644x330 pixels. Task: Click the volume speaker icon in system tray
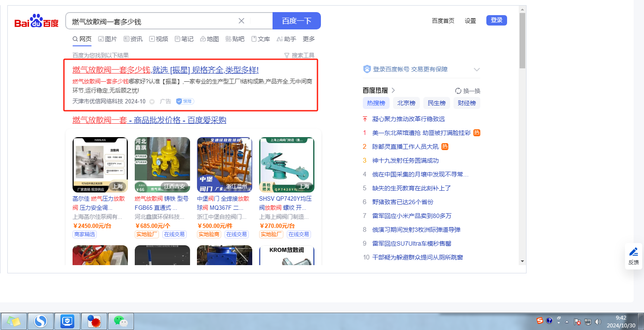pos(598,322)
